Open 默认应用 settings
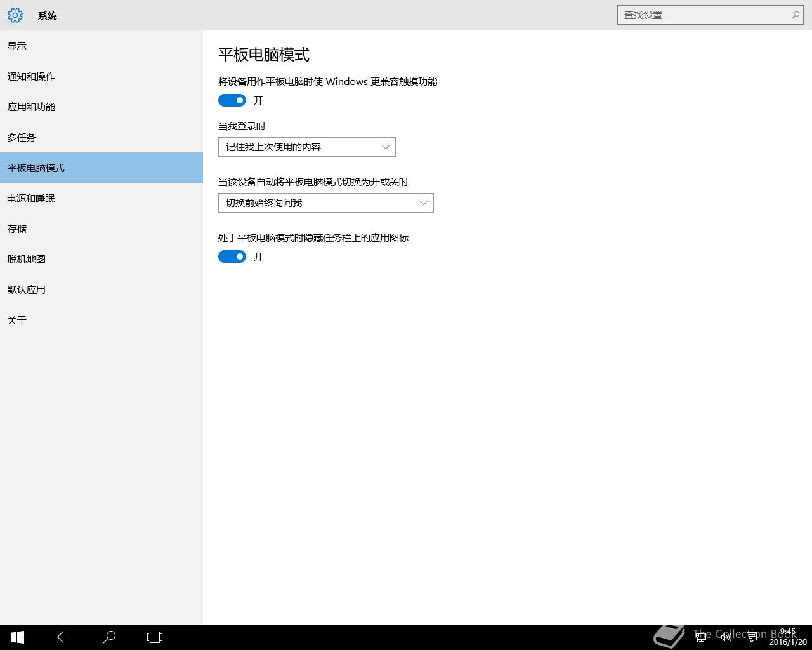The height and width of the screenshot is (650, 812). pos(101,289)
